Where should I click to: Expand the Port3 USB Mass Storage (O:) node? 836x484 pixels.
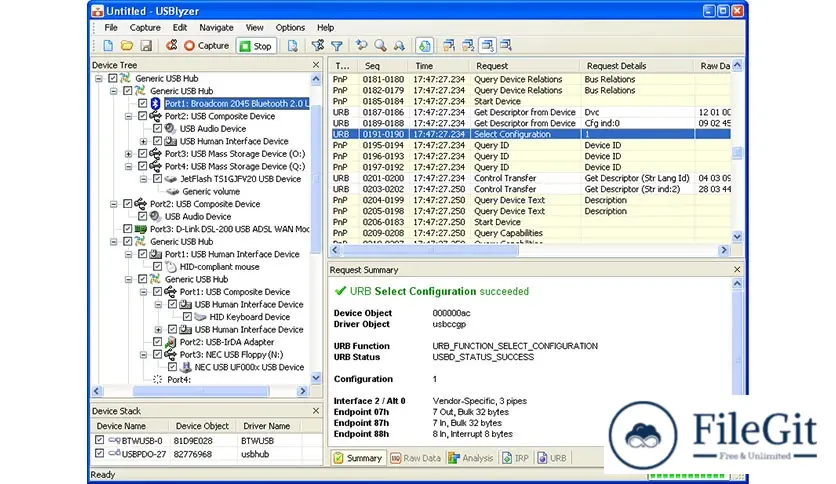coord(128,154)
